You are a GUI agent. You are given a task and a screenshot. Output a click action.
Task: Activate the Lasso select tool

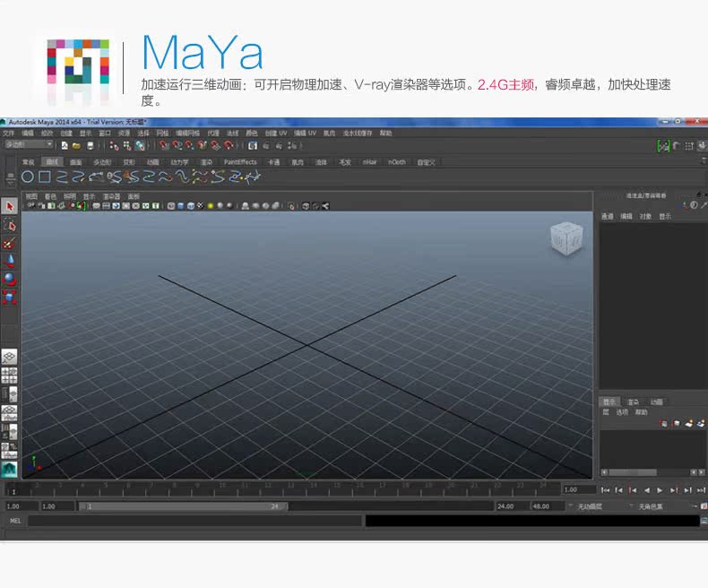[x=10, y=224]
